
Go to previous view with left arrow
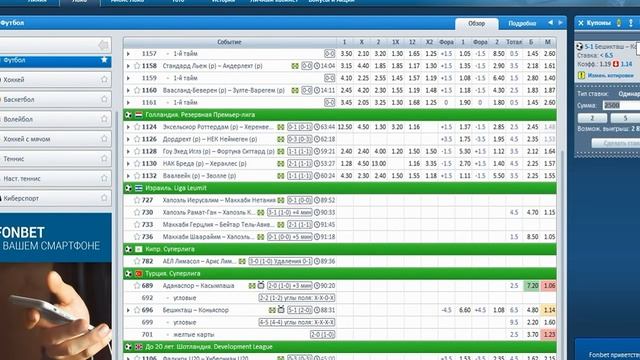(550, 23)
